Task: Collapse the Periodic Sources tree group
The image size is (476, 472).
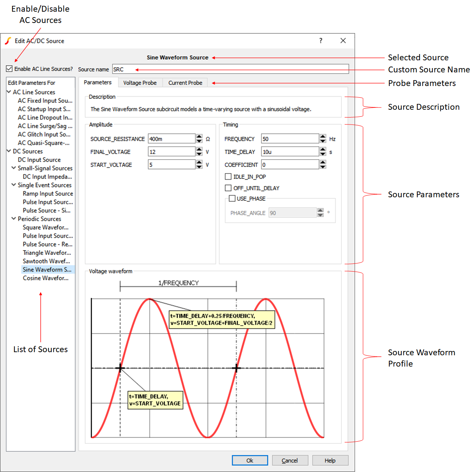Action: coord(14,219)
